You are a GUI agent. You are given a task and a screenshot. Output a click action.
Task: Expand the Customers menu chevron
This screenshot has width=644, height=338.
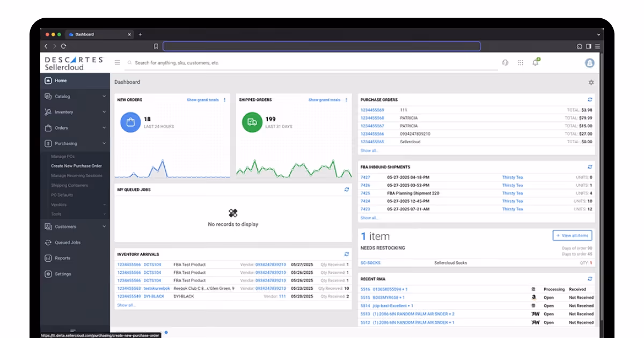(104, 226)
